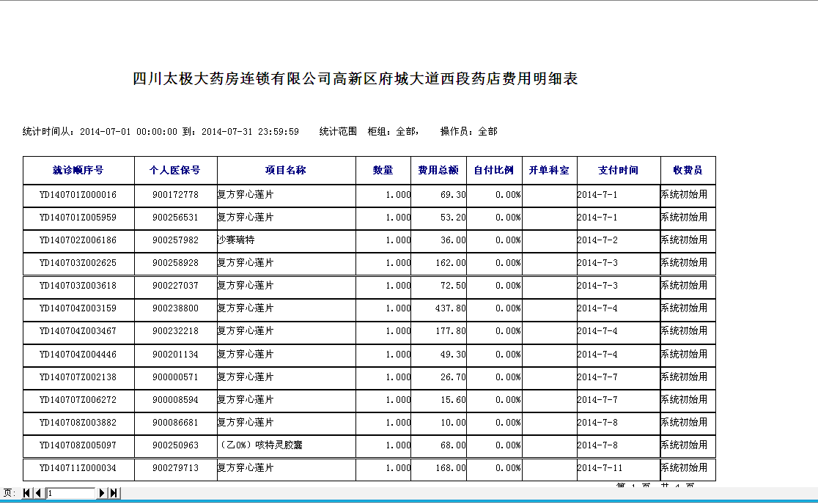Select cell YD140708Z003882

(78, 423)
